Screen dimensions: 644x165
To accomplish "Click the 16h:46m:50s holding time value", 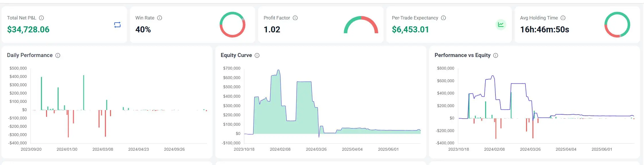I will click(544, 30).
